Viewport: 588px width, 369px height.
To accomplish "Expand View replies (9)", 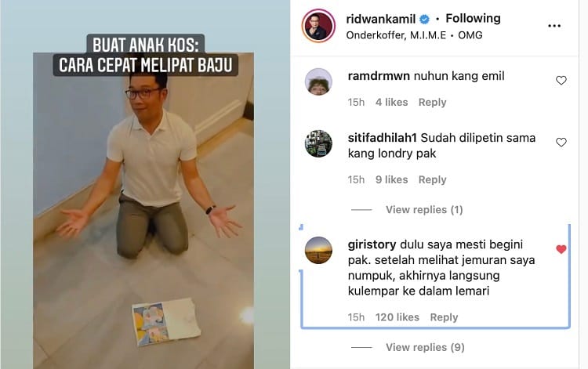I will 425,348.
